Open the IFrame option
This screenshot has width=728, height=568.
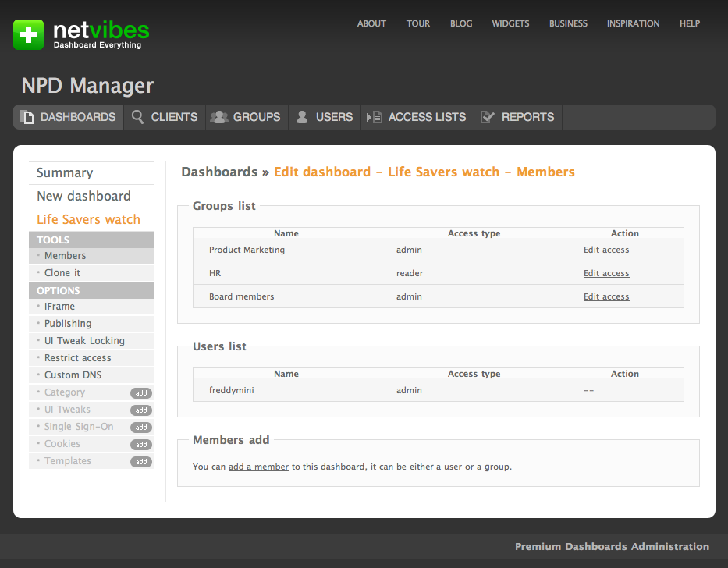(91, 306)
